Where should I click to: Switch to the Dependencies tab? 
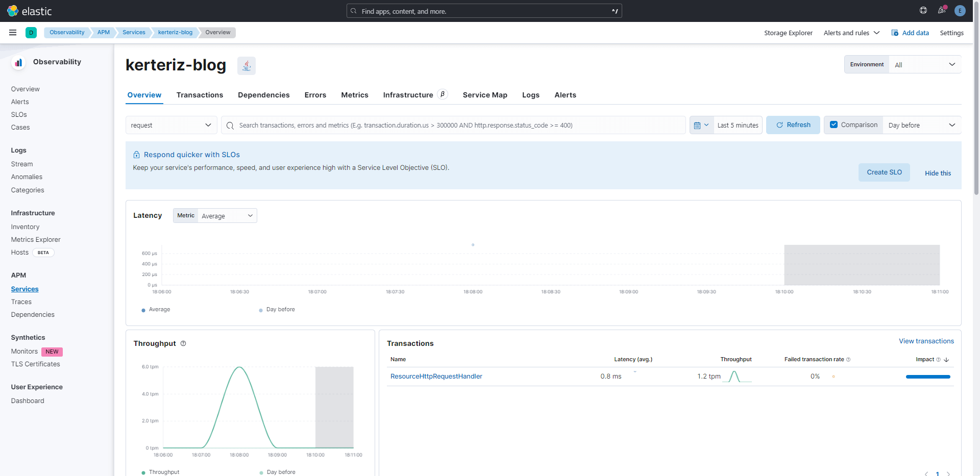coord(263,95)
